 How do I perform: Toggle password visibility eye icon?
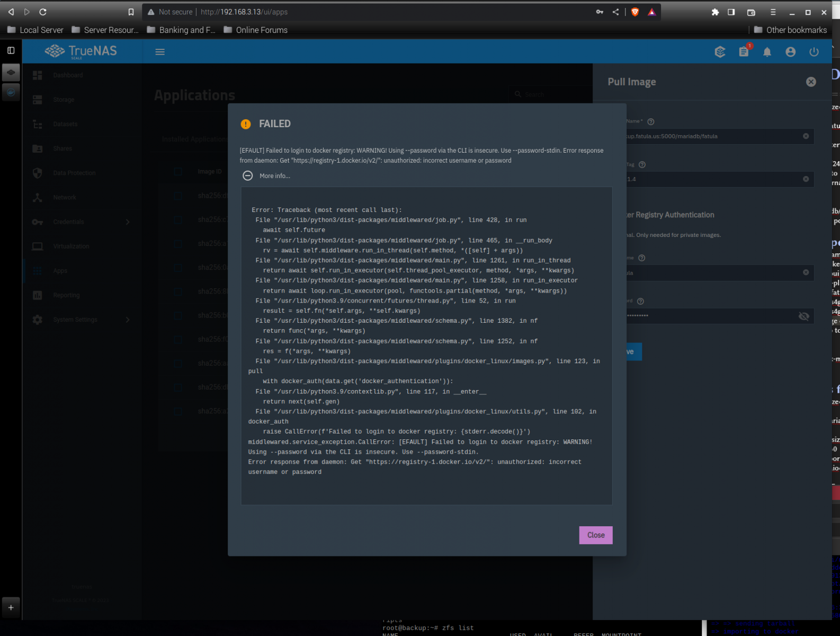click(803, 316)
